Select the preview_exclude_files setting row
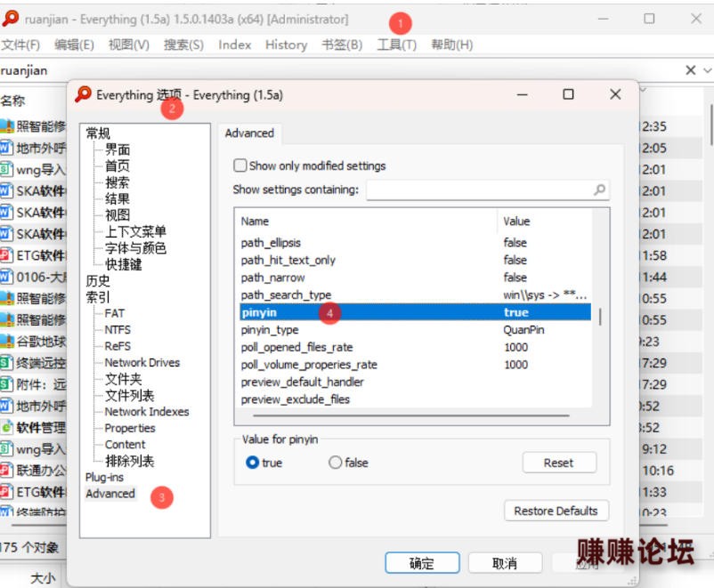 click(x=415, y=399)
